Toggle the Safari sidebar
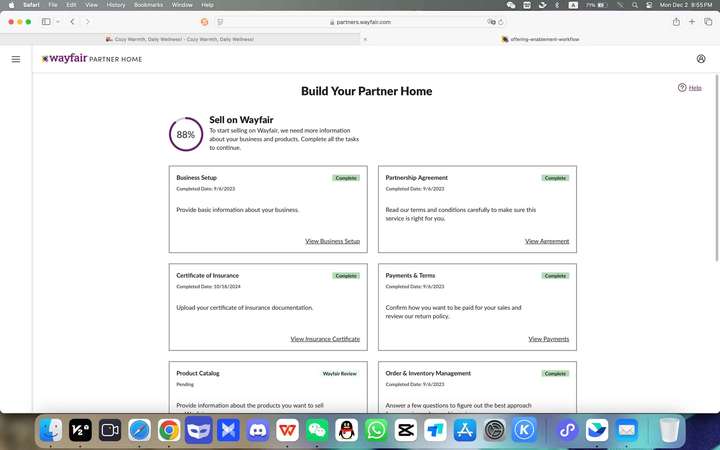The image size is (720, 450). 46,21
